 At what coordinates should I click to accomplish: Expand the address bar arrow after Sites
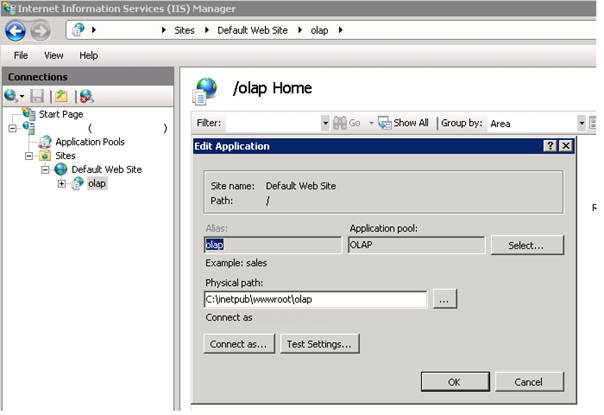pyautogui.click(x=207, y=30)
